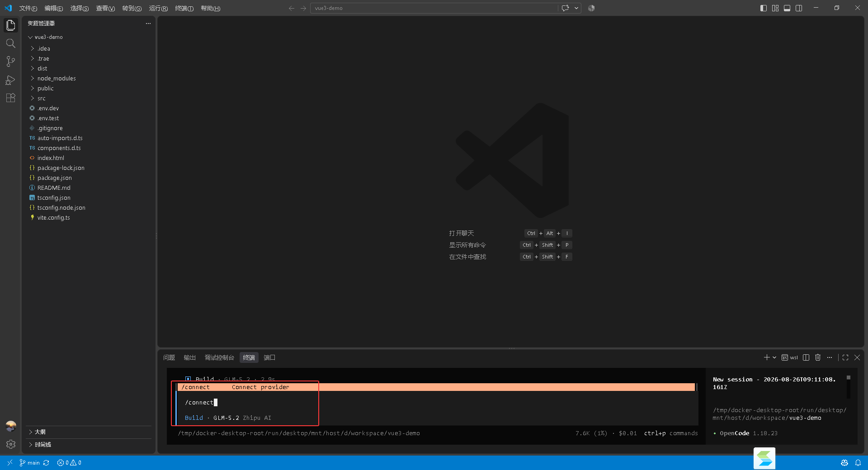
Task: Synchronize changes in status bar
Action: click(x=46, y=463)
